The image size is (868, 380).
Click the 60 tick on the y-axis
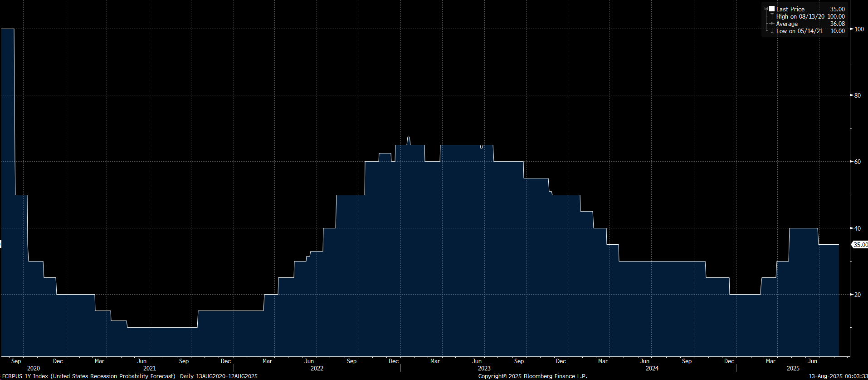[857, 162]
